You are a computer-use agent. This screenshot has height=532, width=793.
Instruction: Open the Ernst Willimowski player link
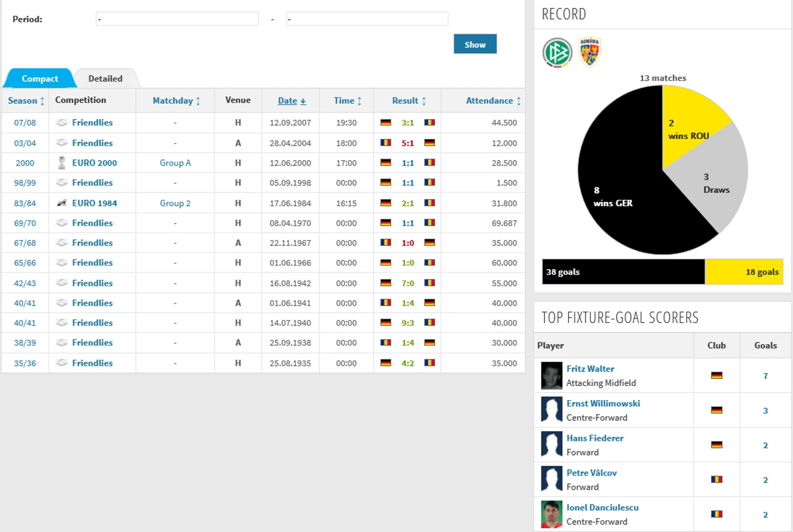(x=603, y=403)
